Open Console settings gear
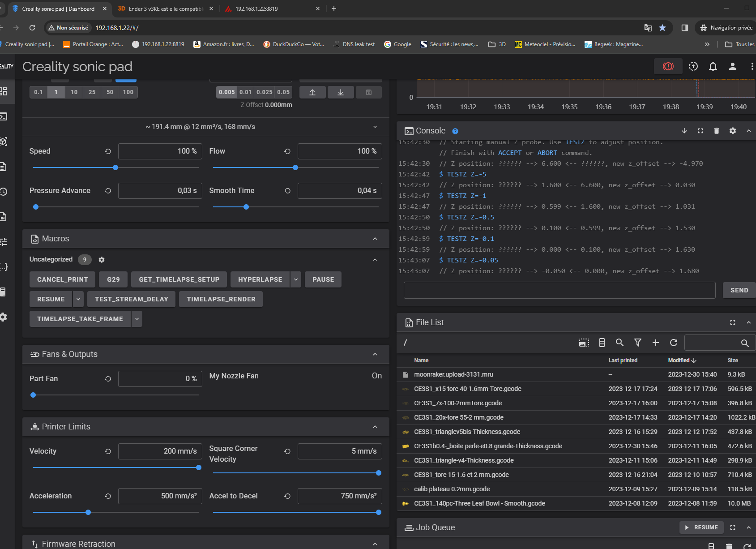Viewport: 756px width, 549px height. tap(732, 131)
